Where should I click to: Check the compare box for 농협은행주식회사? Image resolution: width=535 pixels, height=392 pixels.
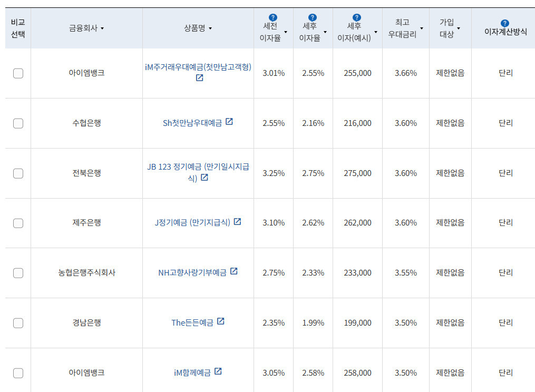coord(18,273)
